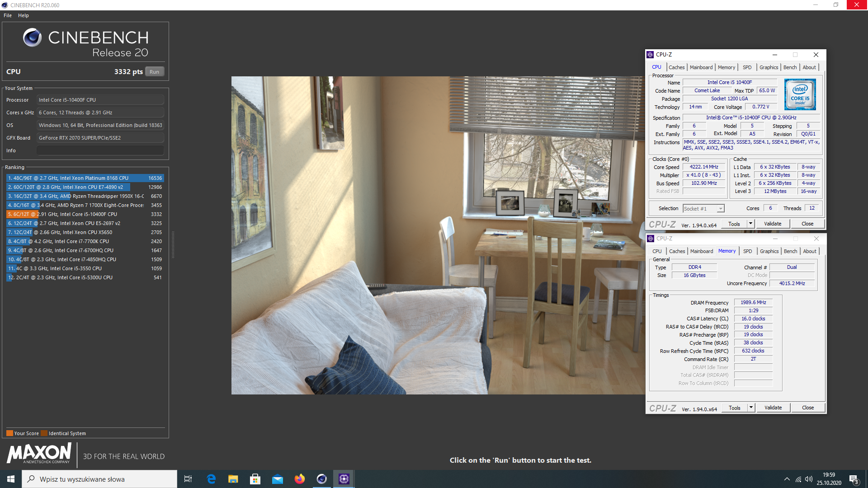The width and height of the screenshot is (868, 488).
Task: Open the notification center icon
Action: click(x=854, y=479)
